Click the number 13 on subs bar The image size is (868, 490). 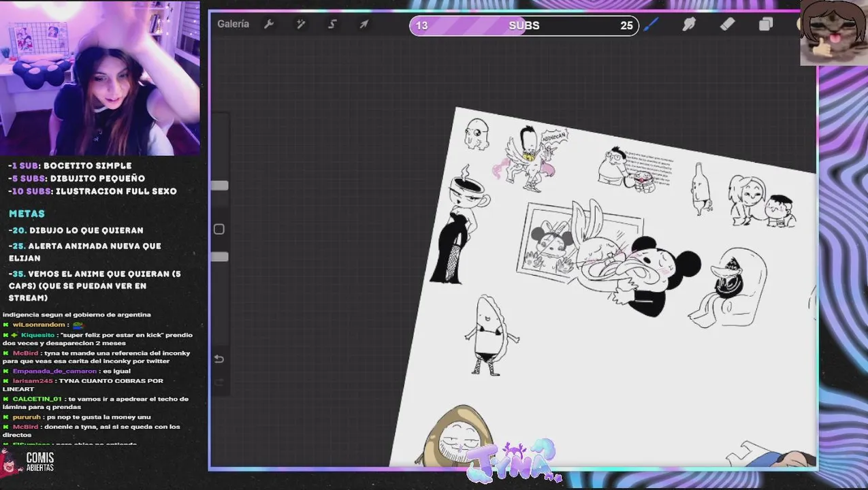(421, 26)
